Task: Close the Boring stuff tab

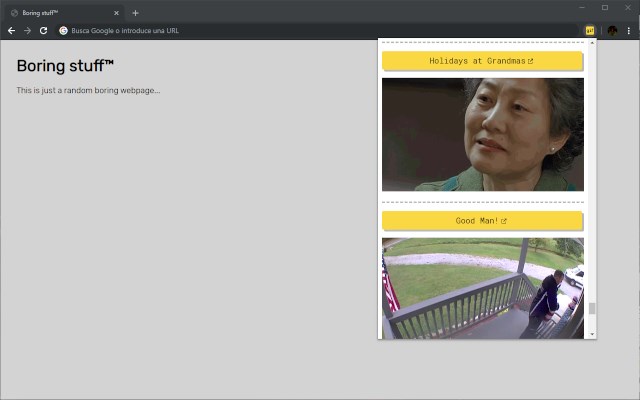Action: point(116,13)
